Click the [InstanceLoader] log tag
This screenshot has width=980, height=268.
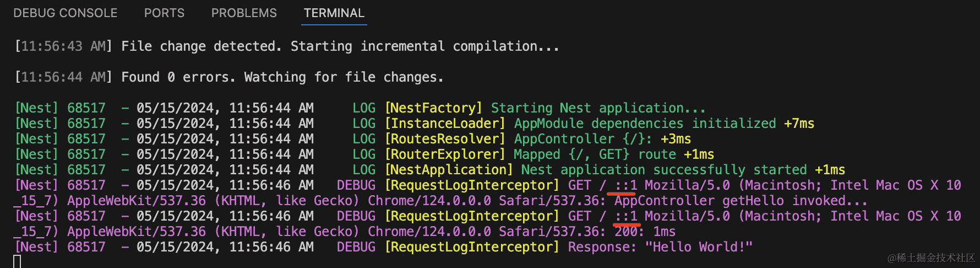(x=445, y=124)
